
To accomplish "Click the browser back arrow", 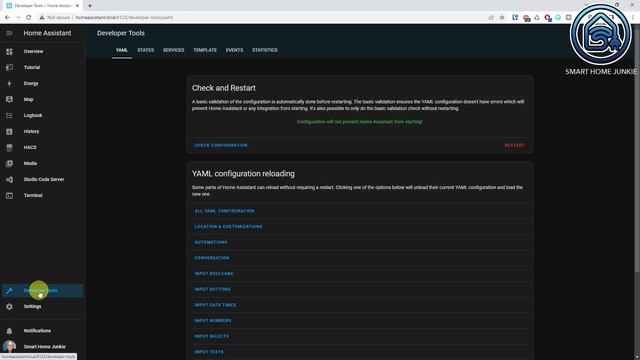I will click(7, 18).
